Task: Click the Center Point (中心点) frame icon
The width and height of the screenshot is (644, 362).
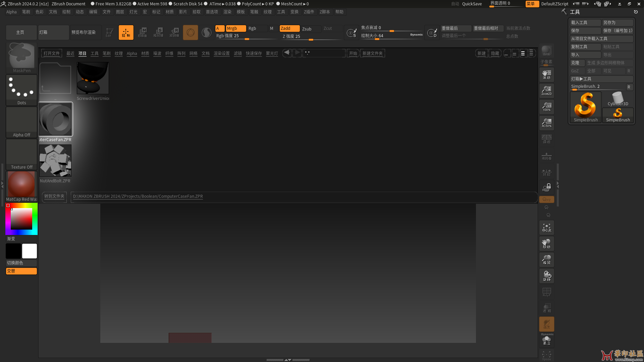Action: click(546, 228)
